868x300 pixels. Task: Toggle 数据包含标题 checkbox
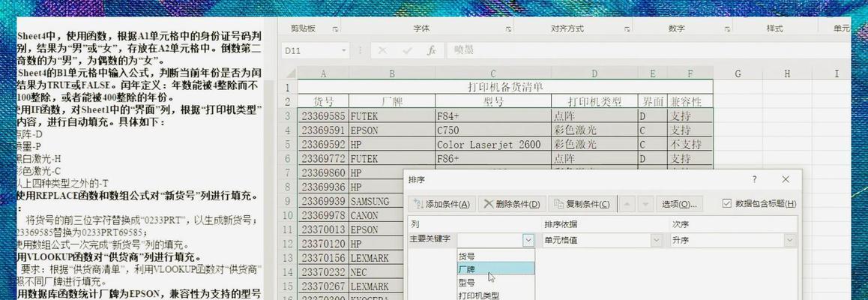[727, 204]
